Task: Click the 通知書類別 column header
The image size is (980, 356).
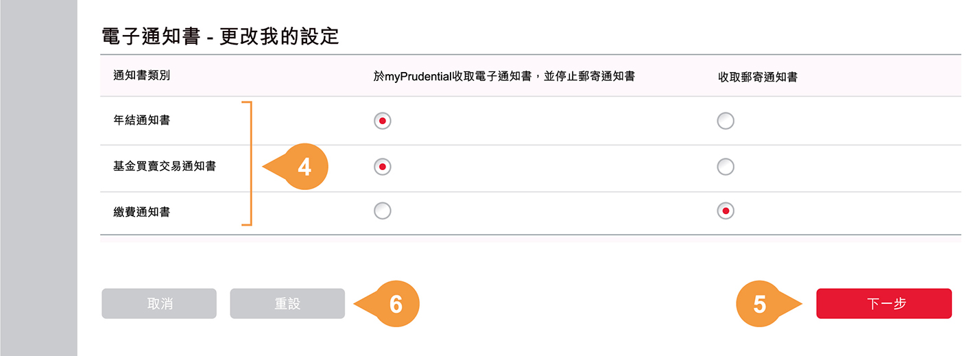Action: point(142,76)
